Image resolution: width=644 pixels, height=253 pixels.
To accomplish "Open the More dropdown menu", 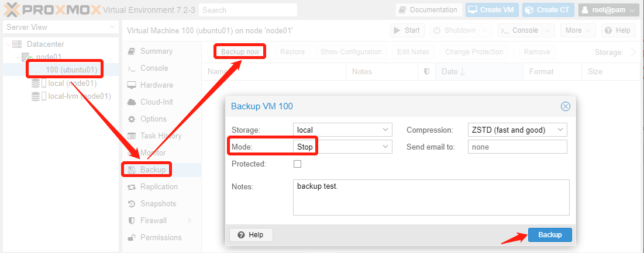I will click(578, 30).
